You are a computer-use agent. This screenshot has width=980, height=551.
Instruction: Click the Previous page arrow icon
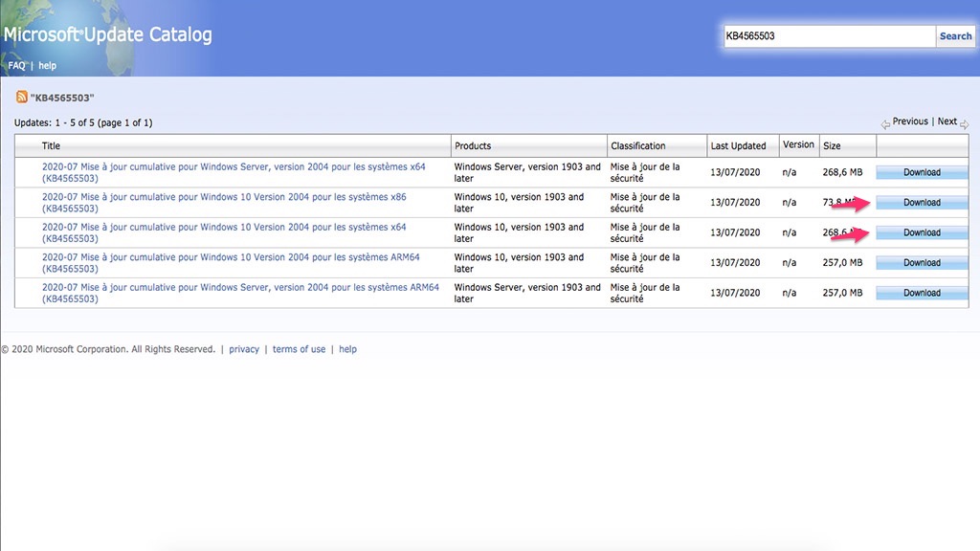[885, 123]
